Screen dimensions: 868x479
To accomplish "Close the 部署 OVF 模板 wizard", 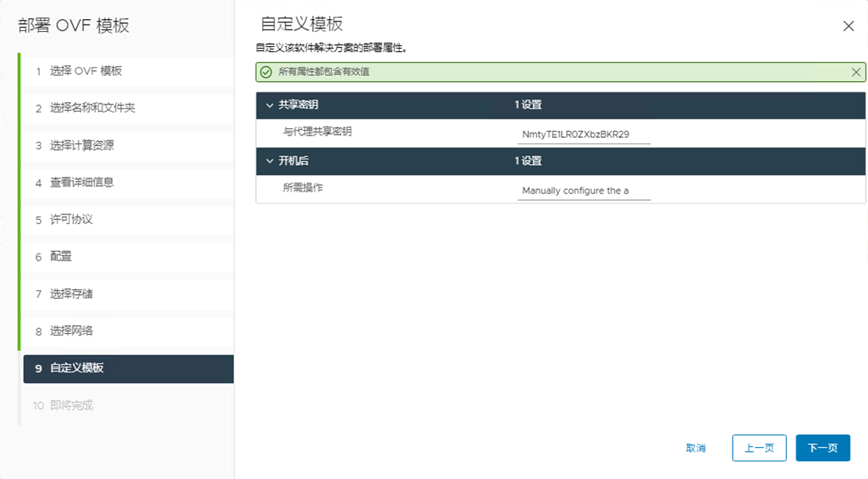I will (849, 25).
